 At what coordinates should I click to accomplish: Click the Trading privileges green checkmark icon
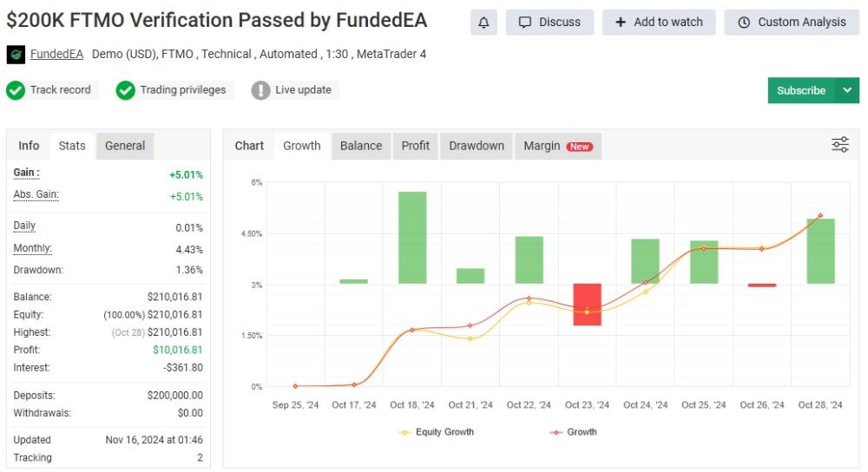coord(126,90)
